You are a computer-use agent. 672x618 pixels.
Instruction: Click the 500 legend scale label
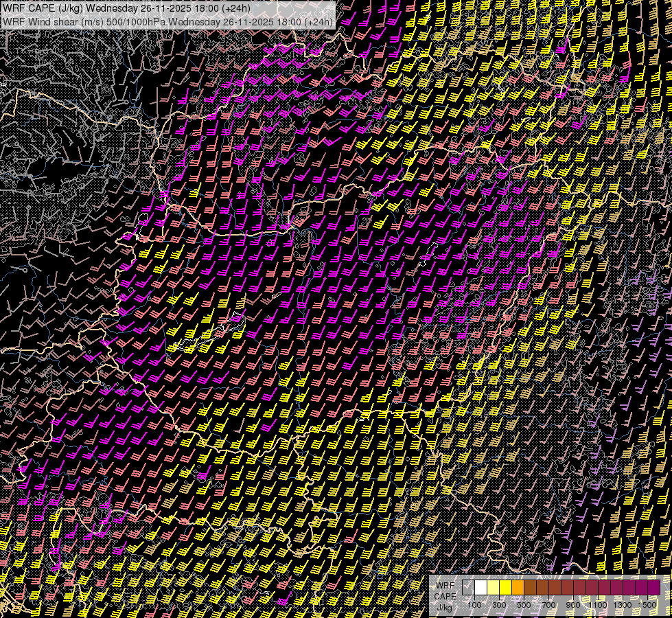coord(524,605)
